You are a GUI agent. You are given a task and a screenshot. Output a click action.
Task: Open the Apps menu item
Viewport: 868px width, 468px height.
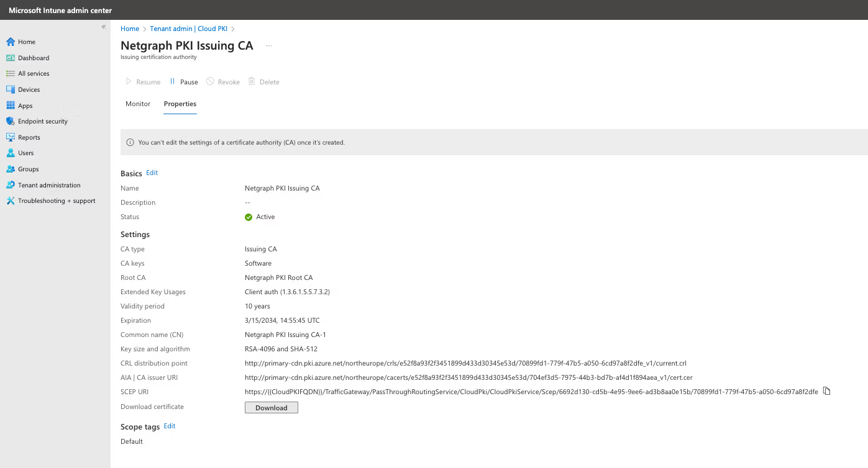click(x=25, y=106)
